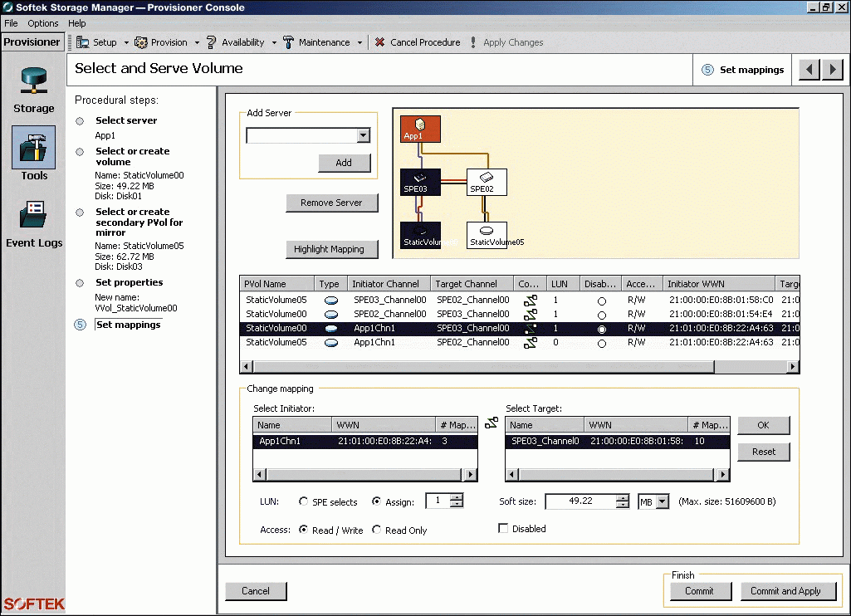This screenshot has width=851, height=616.
Task: Select the SPE02 node in diagram
Action: (487, 182)
